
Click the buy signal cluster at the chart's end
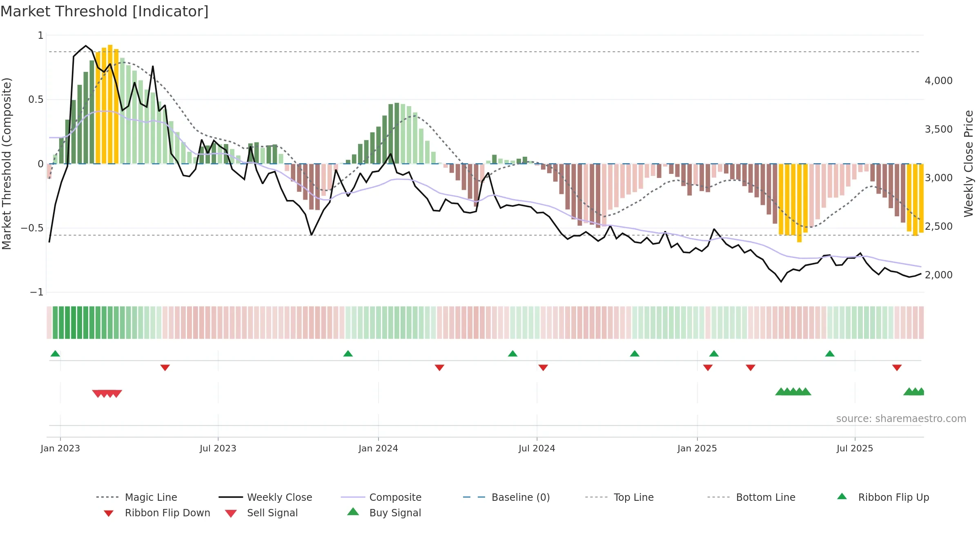click(914, 391)
